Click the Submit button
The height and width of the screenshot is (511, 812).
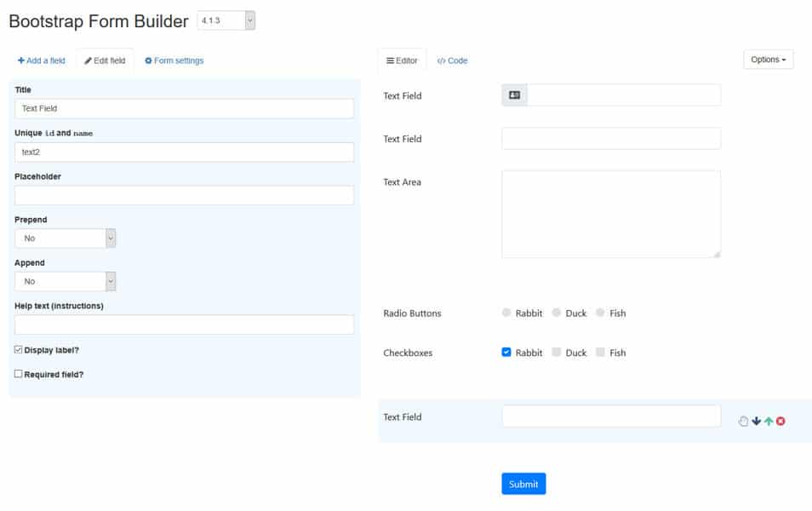pyautogui.click(x=523, y=483)
